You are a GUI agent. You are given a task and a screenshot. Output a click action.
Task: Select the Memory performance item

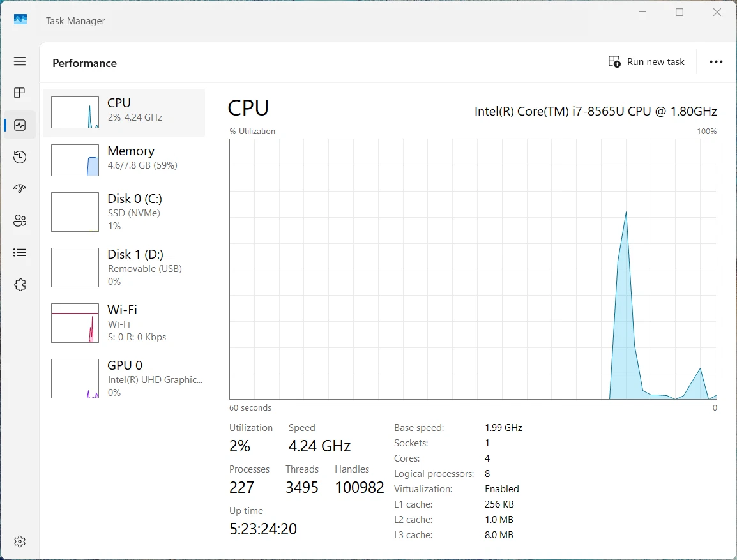click(124, 160)
